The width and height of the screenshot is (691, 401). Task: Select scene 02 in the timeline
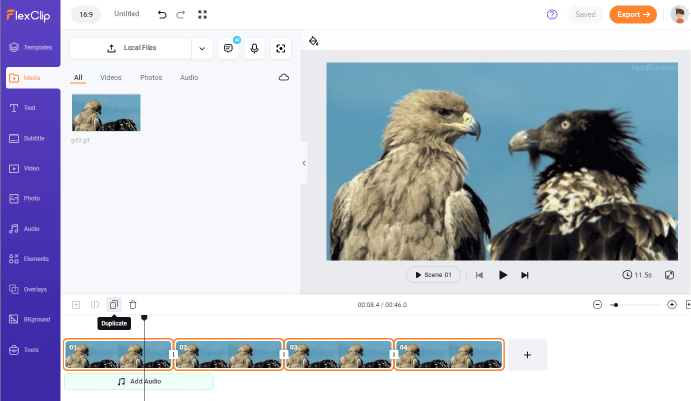pyautogui.click(x=228, y=355)
